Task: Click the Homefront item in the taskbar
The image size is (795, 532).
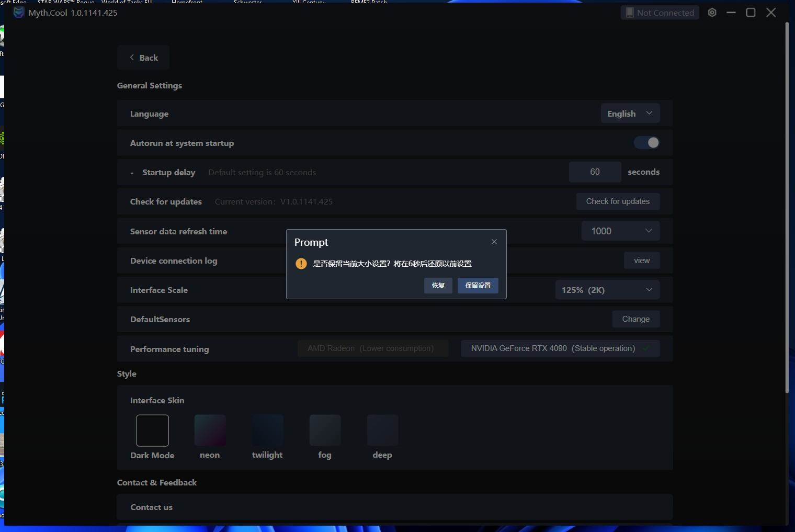Action: click(187, 2)
